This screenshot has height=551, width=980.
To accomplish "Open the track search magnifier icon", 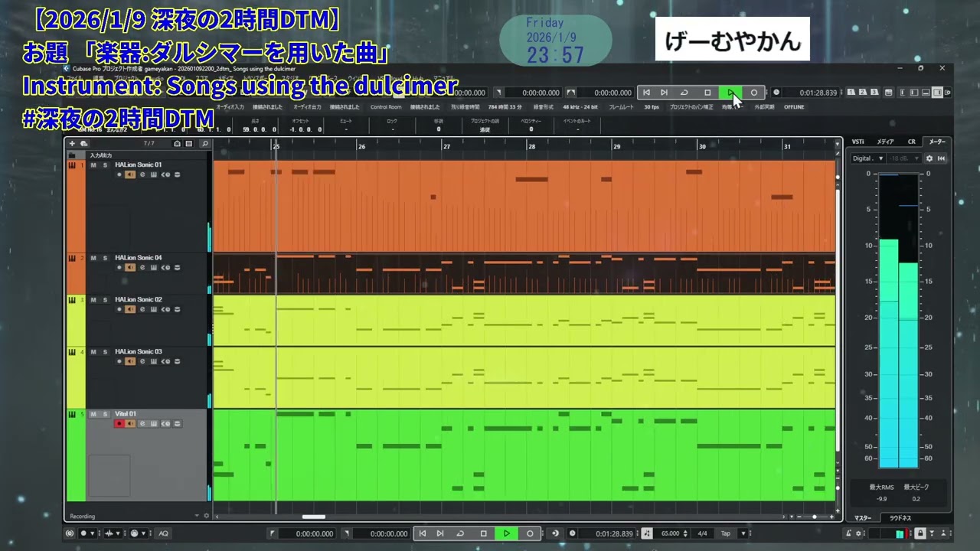I will coord(204,144).
